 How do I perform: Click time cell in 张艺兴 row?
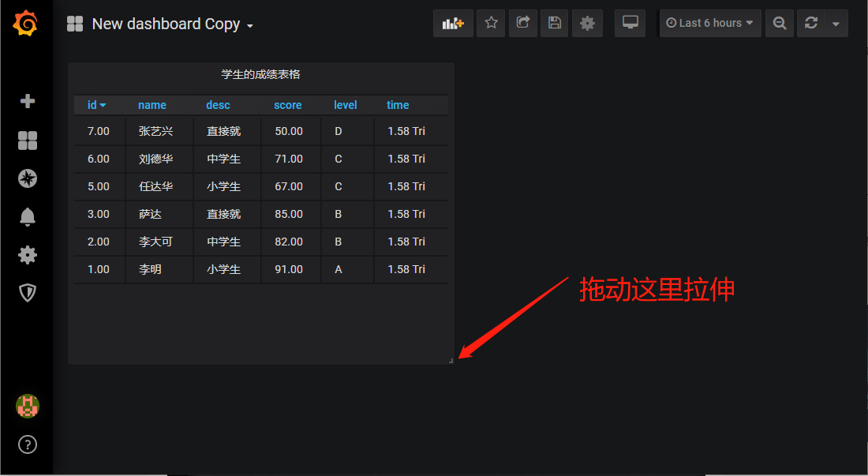(411, 131)
